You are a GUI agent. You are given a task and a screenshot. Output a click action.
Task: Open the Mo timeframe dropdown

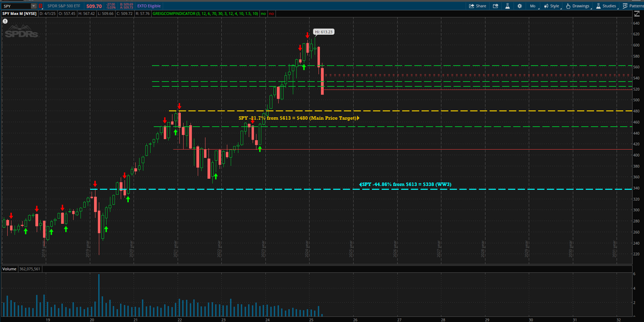533,6
